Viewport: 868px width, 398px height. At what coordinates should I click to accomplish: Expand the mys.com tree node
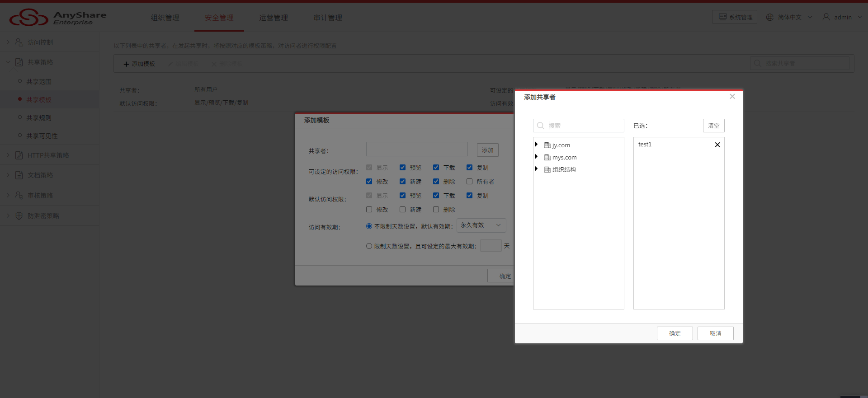click(536, 157)
